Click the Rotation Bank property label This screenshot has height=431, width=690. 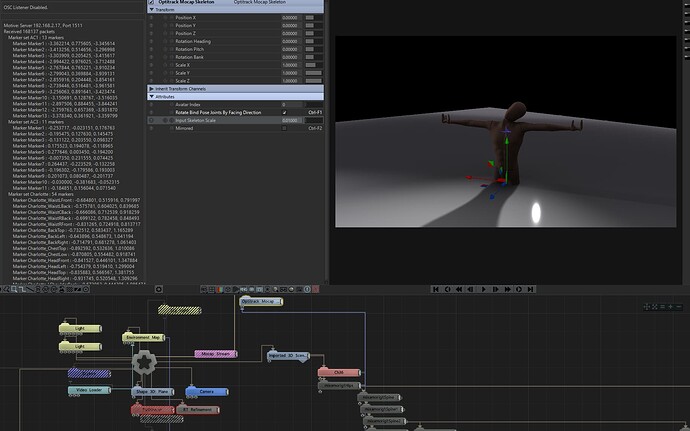(189, 57)
